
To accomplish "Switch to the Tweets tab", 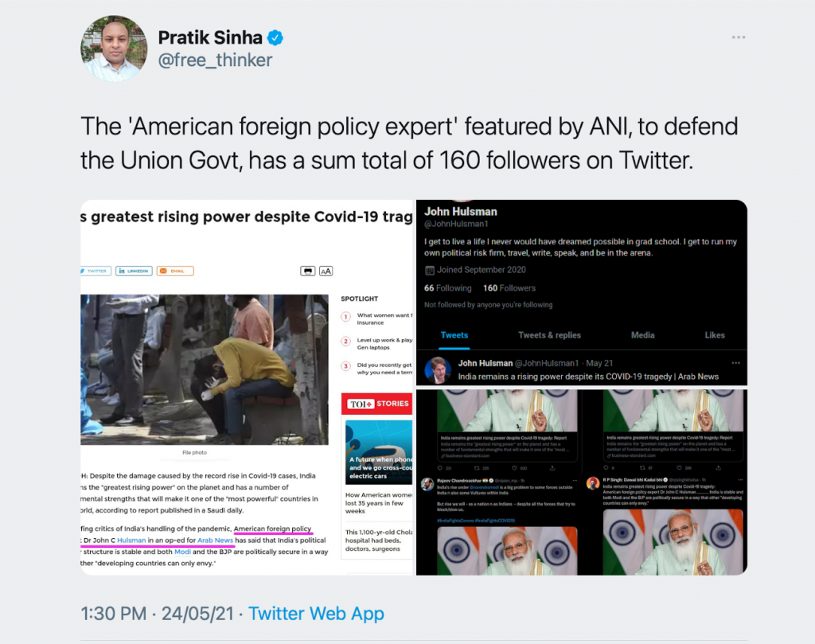I will coord(454,335).
